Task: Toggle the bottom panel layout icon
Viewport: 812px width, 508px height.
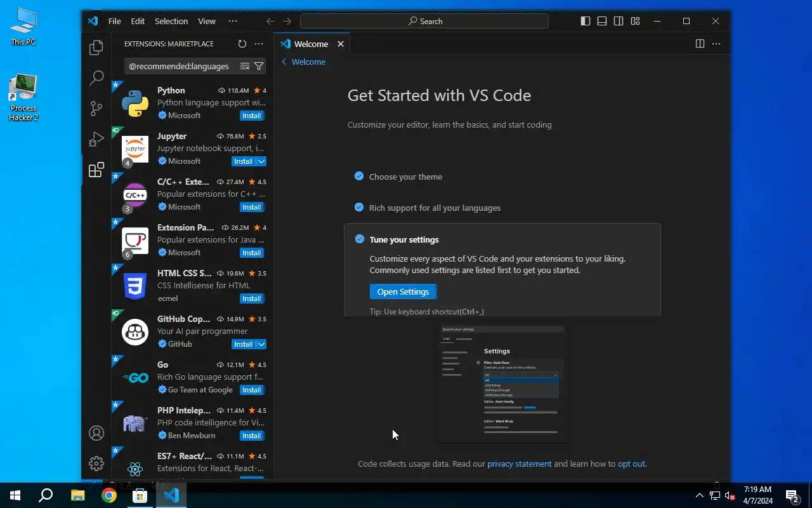Action: (x=602, y=21)
